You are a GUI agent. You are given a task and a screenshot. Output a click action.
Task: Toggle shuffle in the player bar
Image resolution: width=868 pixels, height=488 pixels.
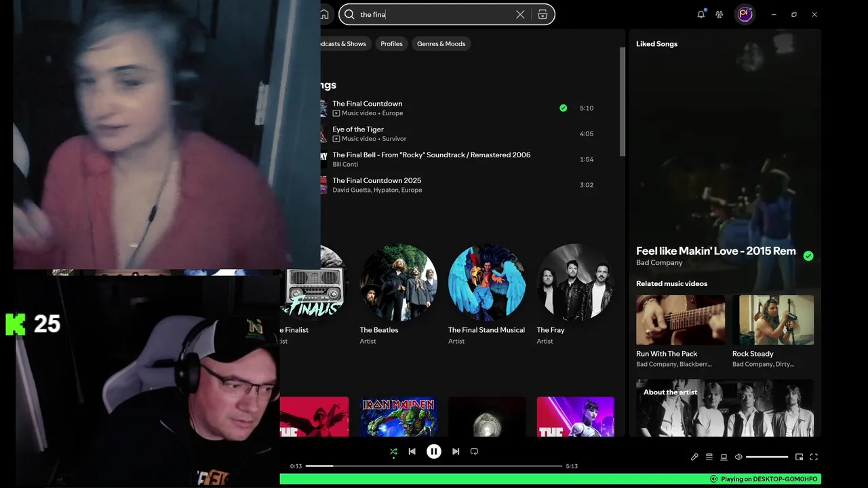(393, 451)
